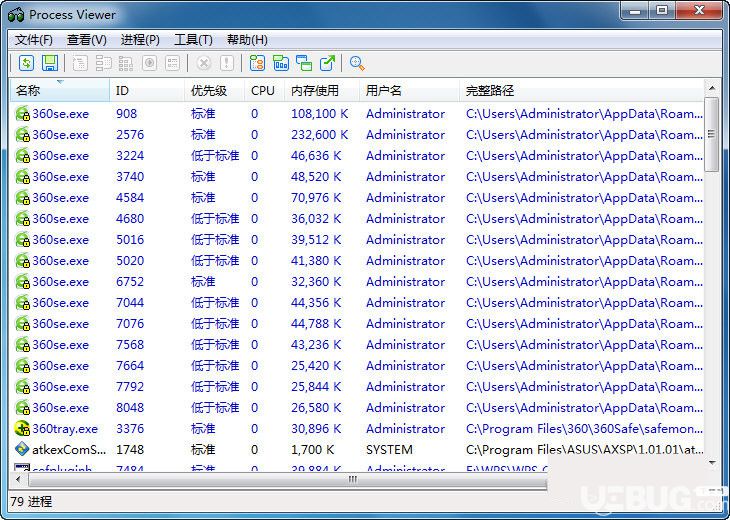The width and height of the screenshot is (730, 520).
Task: Click the SYSTEM user name cell
Action: (389, 450)
